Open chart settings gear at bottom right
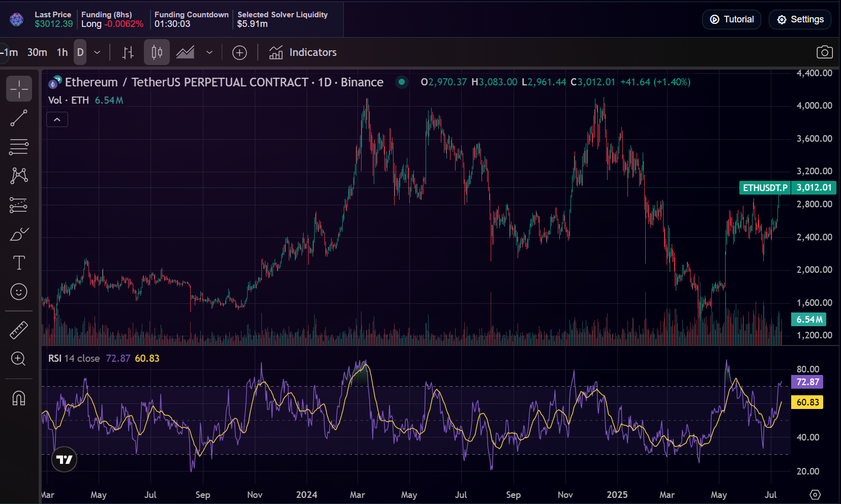 pyautogui.click(x=815, y=494)
